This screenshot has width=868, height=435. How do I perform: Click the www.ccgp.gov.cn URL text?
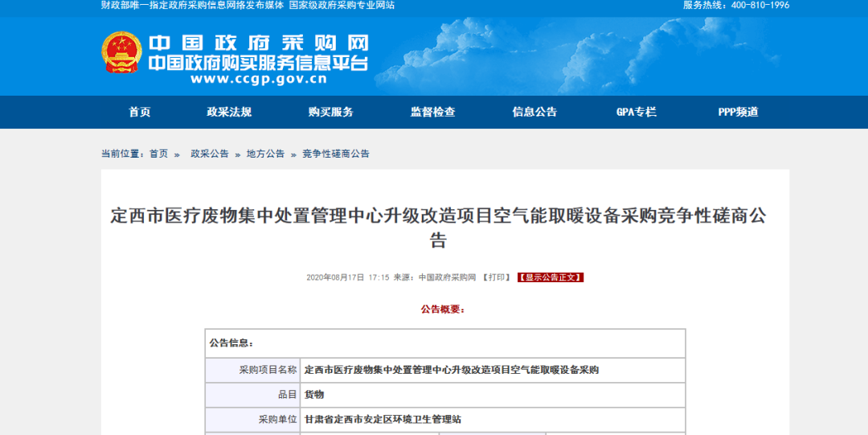(259, 80)
